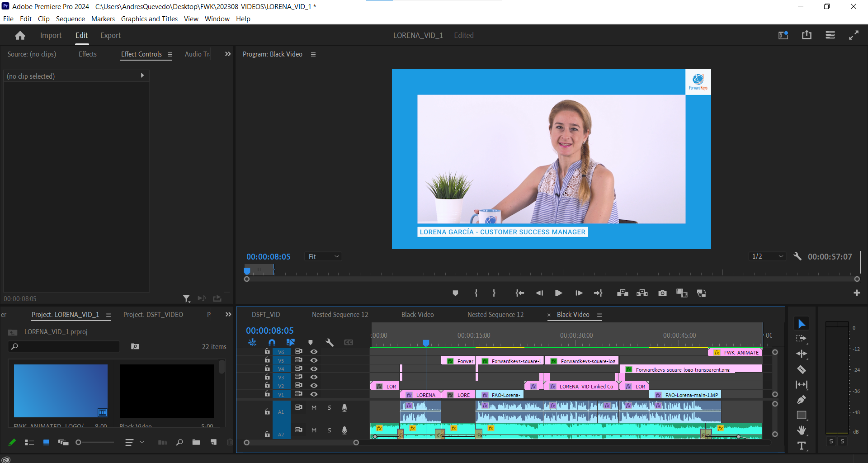Click the Extract button
Screen dimensions: 868x463
(x=642, y=293)
